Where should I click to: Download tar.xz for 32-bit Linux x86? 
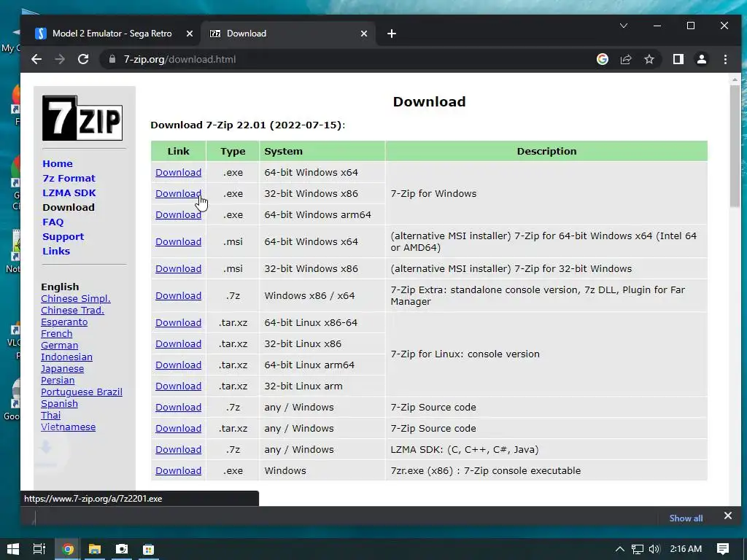178,344
